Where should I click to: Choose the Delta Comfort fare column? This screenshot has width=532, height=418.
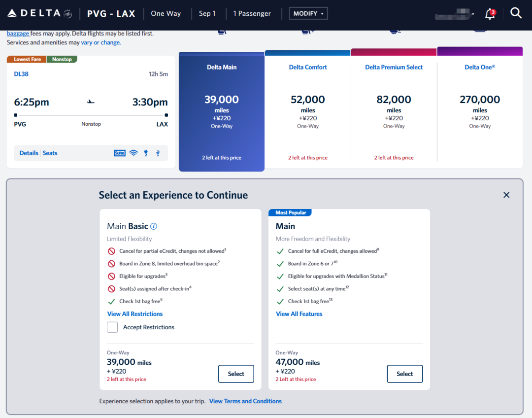[x=308, y=111]
